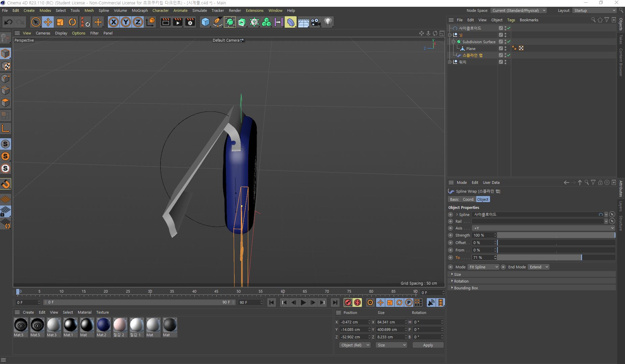Open Edit Render Settings icon
The height and width of the screenshot is (364, 625).
pos(190,22)
